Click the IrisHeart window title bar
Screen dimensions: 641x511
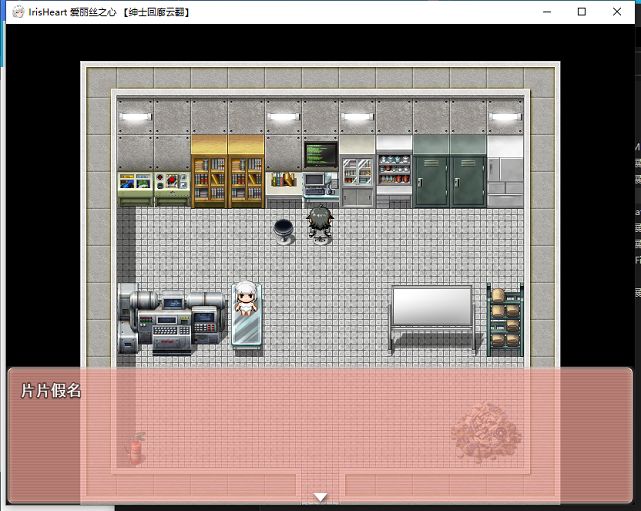(x=300, y=12)
